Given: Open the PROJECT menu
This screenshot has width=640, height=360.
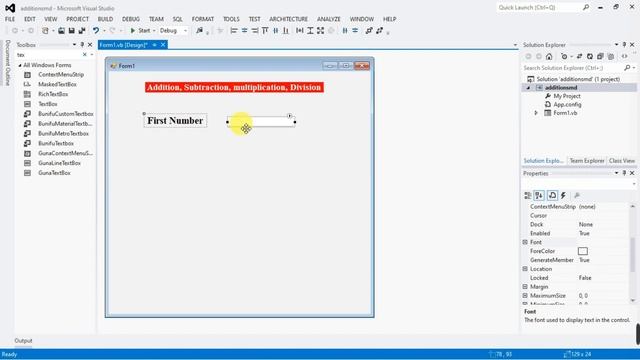Looking at the screenshot, I should tap(77, 19).
